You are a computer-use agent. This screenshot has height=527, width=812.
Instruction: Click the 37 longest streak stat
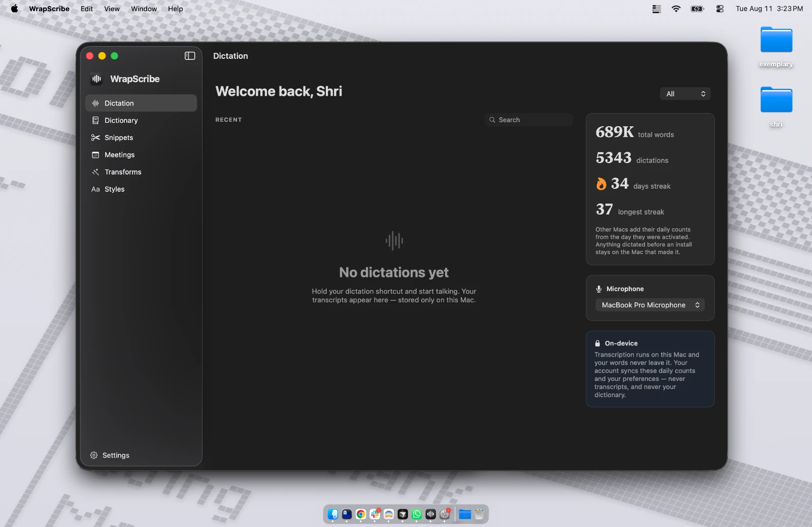click(x=630, y=209)
